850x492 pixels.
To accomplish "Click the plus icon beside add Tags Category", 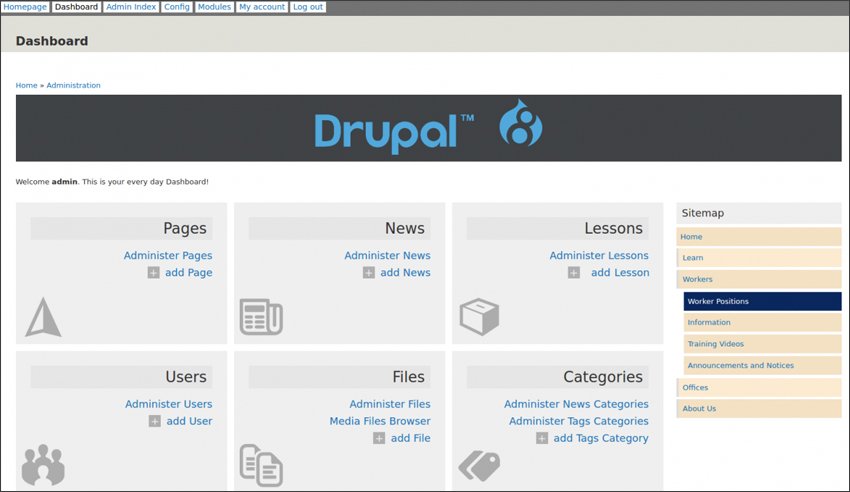I will [x=542, y=438].
